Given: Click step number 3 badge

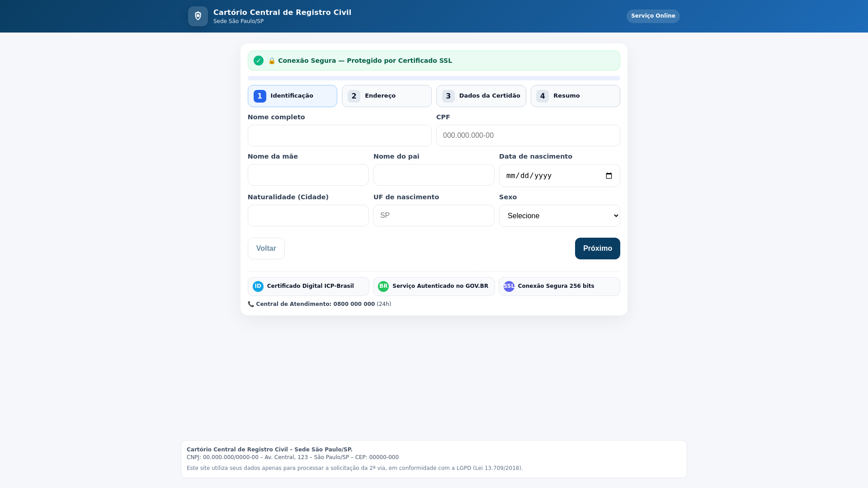Looking at the screenshot, I should pyautogui.click(x=448, y=96).
